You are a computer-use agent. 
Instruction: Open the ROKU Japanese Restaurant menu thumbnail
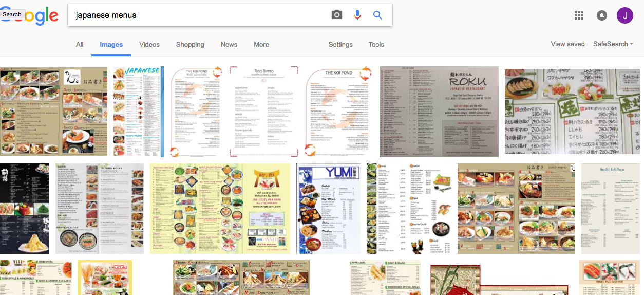click(439, 112)
